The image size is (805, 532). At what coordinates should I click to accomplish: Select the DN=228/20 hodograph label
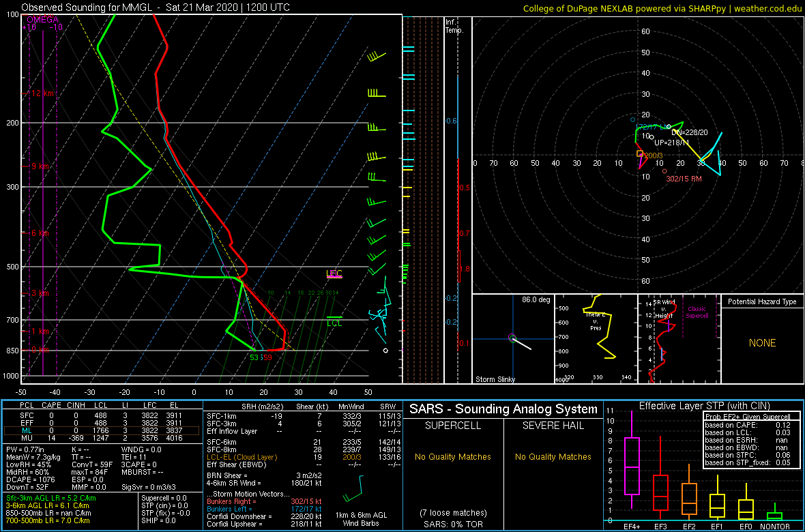(x=689, y=132)
